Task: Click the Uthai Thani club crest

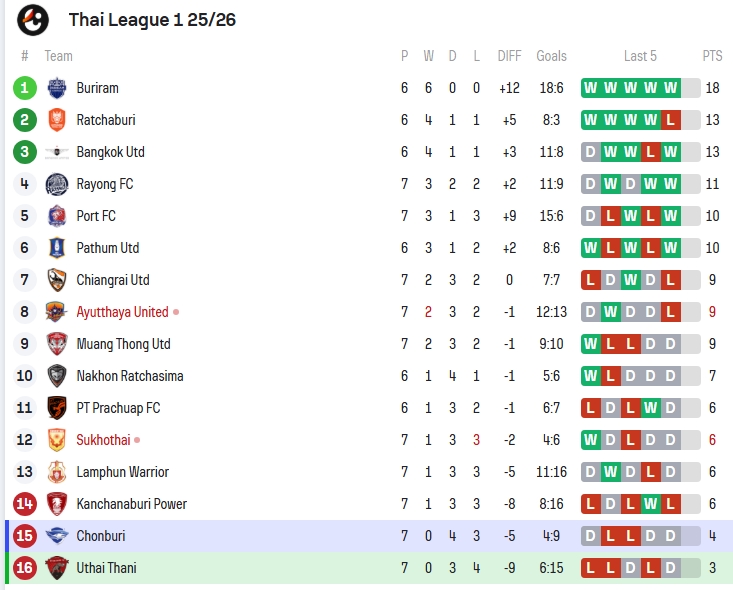Action: click(56, 568)
